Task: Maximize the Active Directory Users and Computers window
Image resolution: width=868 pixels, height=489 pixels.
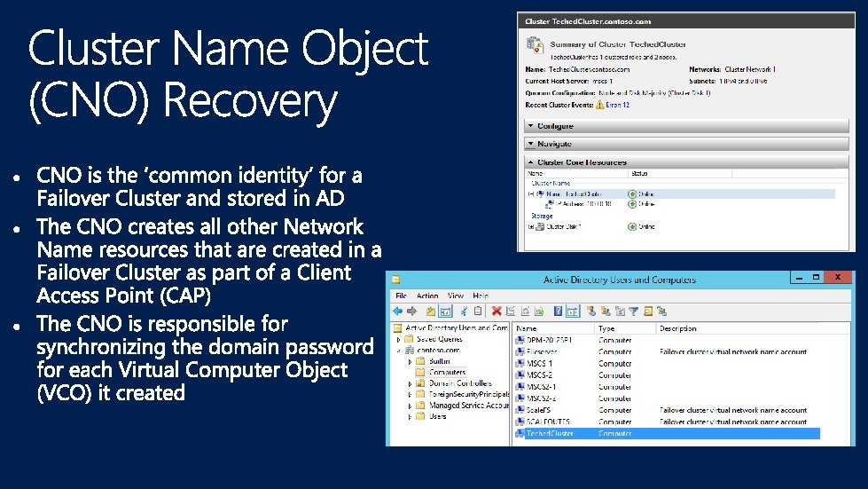Action: [816, 277]
